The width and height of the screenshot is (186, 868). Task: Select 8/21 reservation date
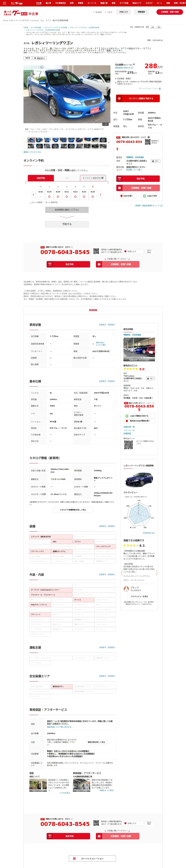pyautogui.click(x=67, y=194)
